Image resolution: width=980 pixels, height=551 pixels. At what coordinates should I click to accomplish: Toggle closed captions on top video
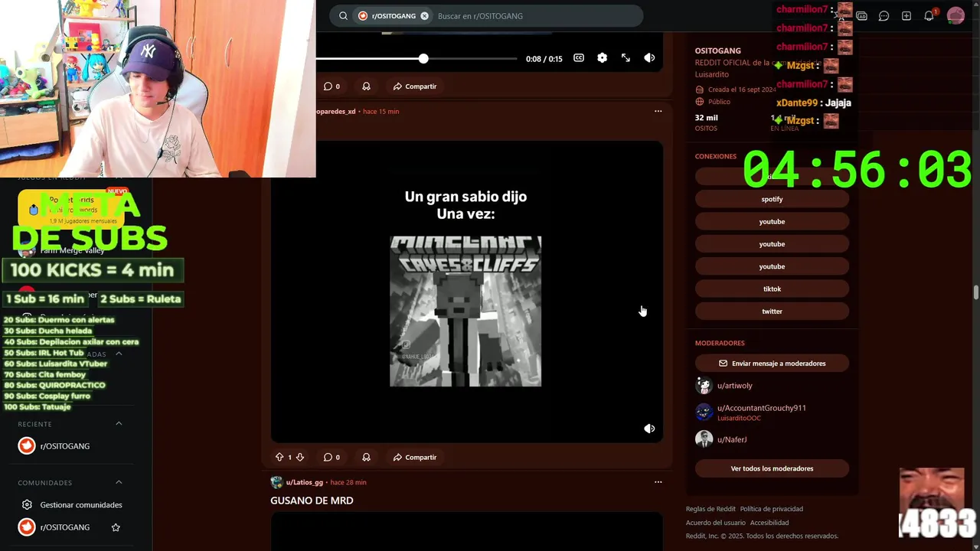coord(579,58)
